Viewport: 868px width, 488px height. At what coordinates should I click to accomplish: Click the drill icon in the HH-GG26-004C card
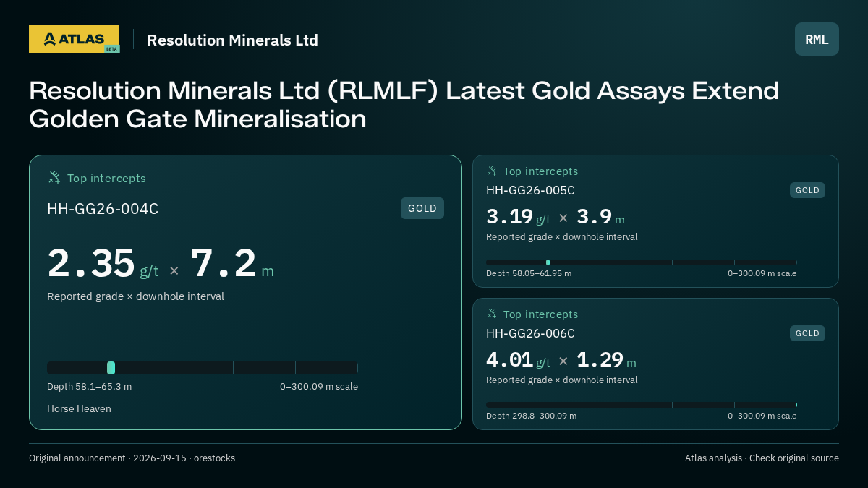54,177
